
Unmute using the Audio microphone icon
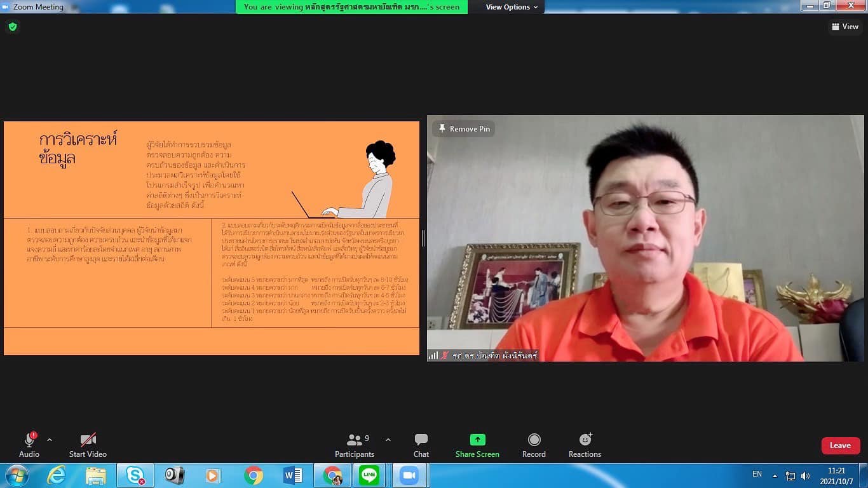tap(29, 440)
